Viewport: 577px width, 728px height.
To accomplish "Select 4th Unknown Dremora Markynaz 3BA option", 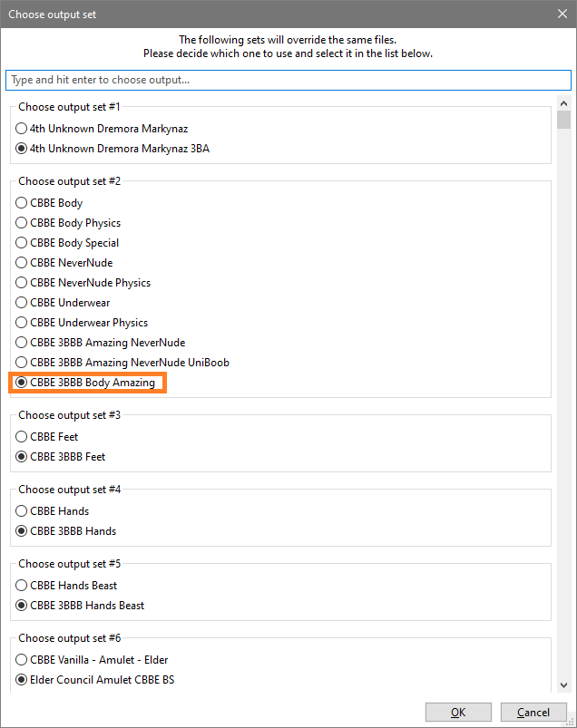I will (x=112, y=148).
